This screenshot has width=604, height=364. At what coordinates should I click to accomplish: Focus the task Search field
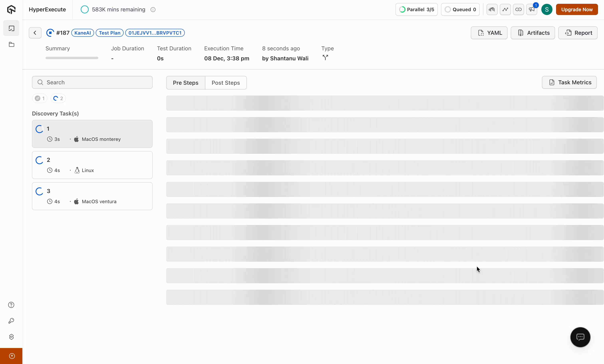[92, 82]
